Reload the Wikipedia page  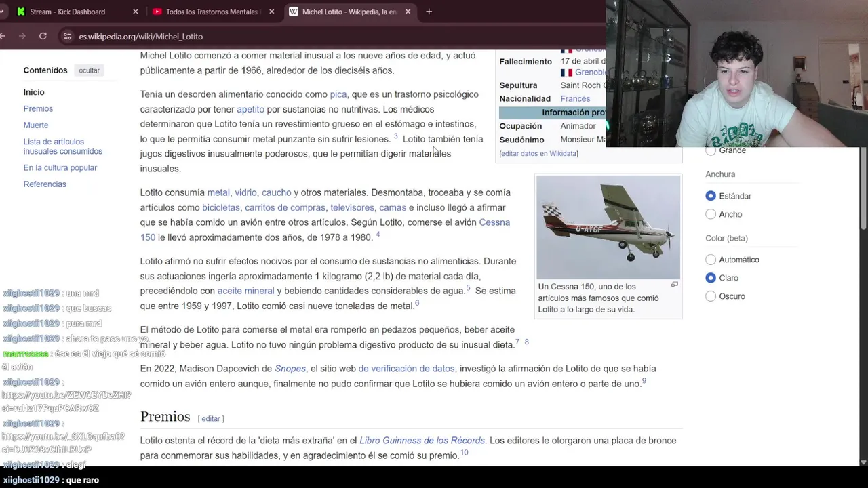43,36
